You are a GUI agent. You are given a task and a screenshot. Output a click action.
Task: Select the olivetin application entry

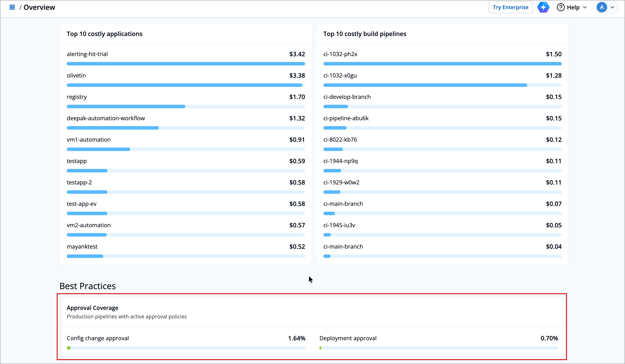click(x=76, y=75)
